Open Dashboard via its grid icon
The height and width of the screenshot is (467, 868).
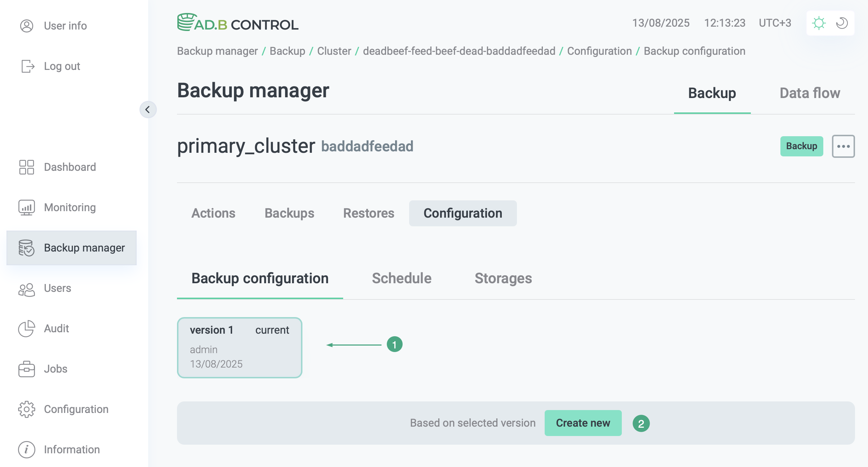pos(26,167)
